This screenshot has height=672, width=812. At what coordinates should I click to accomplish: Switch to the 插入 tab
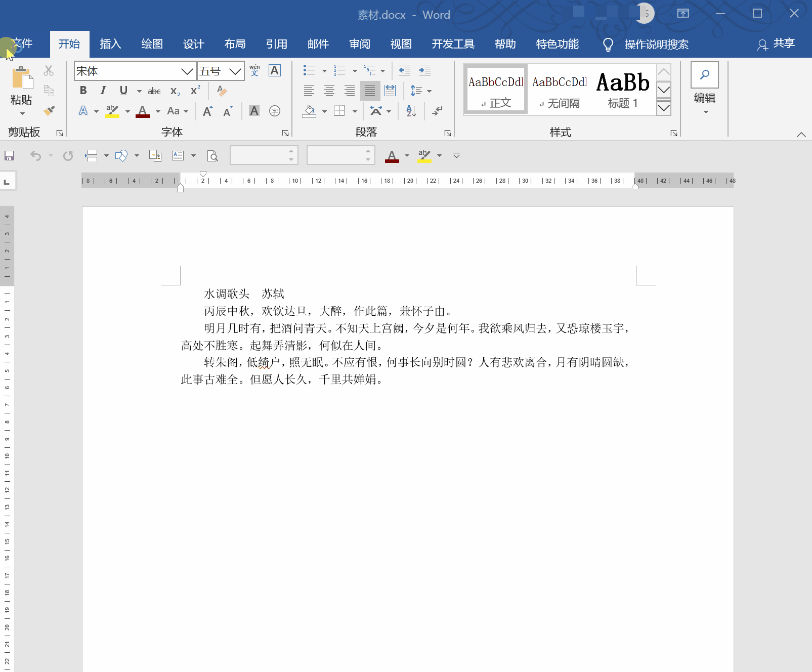coord(110,45)
